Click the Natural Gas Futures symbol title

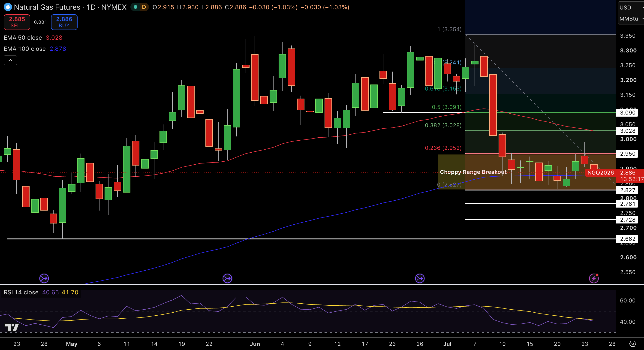70,7
